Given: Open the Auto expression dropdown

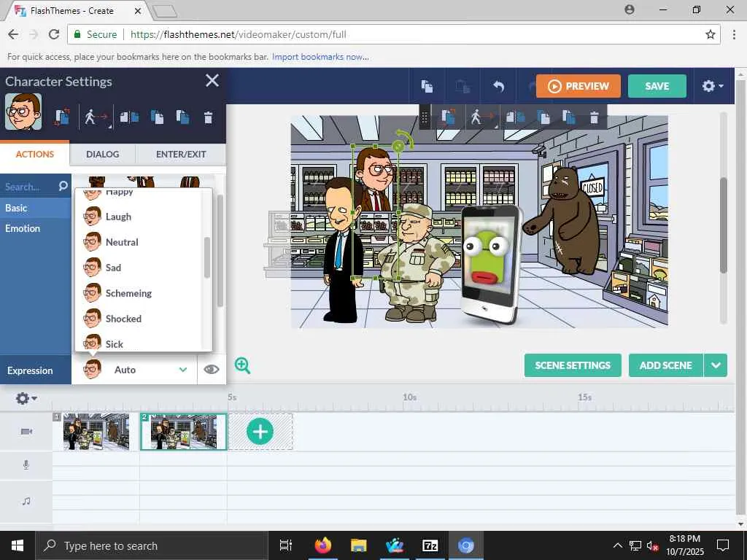Looking at the screenshot, I should click(134, 370).
